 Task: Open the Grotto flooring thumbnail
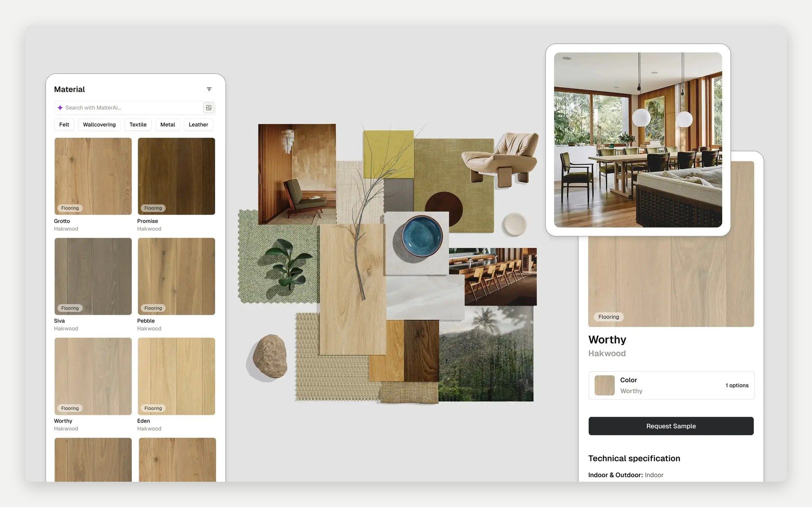93,176
